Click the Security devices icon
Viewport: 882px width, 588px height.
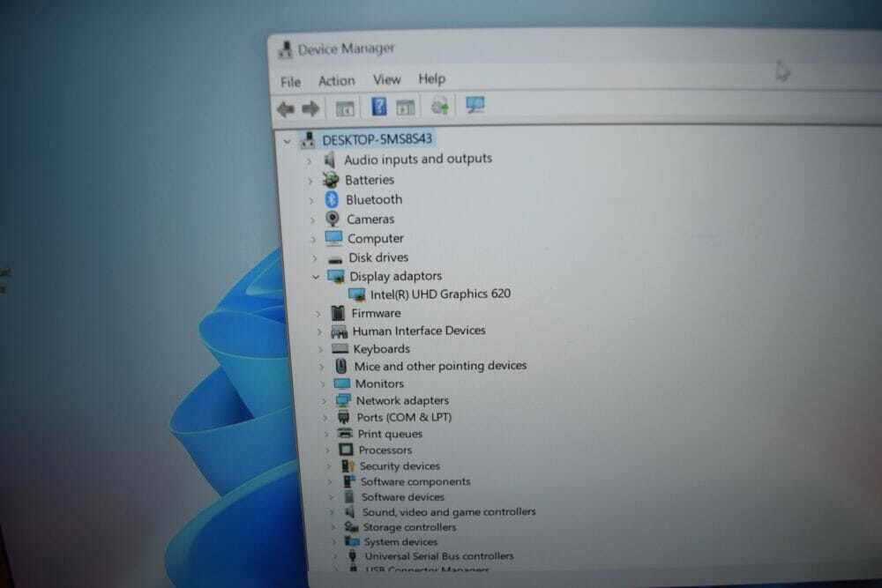[348, 466]
